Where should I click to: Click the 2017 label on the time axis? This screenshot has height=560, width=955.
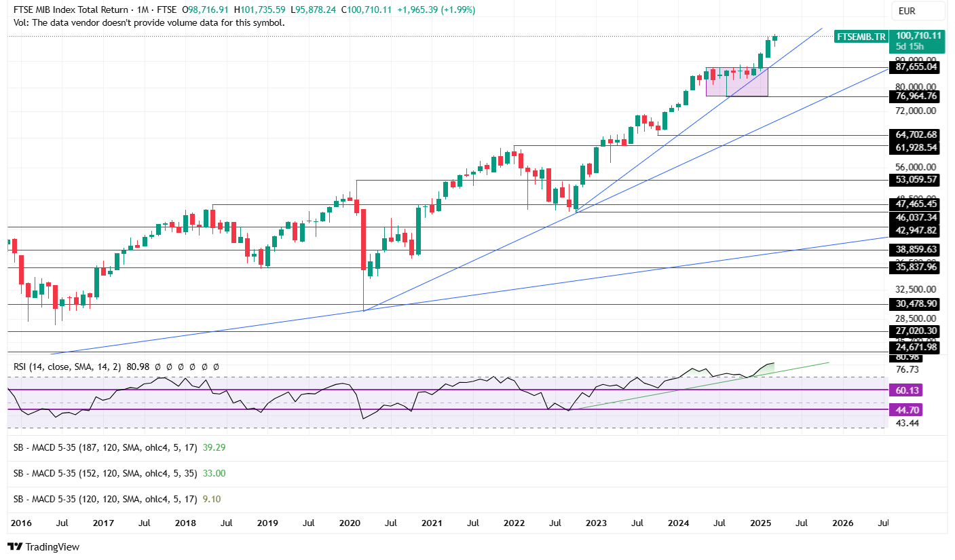[103, 523]
